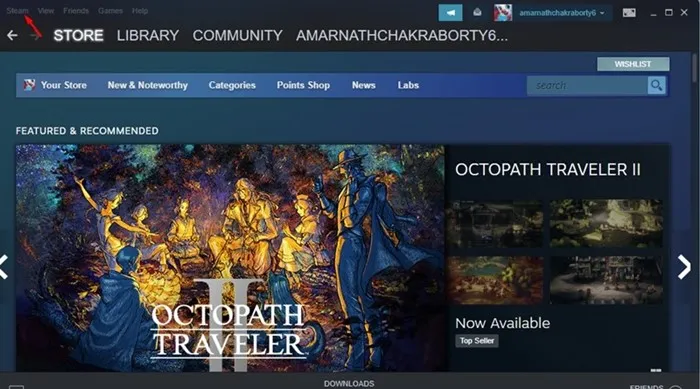Click the Your Store avatar icon
This screenshot has width=700, height=389.
click(29, 85)
